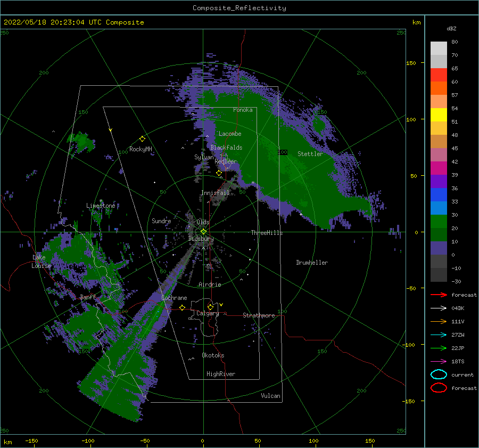Click the Cochrane label

[x=174, y=298]
